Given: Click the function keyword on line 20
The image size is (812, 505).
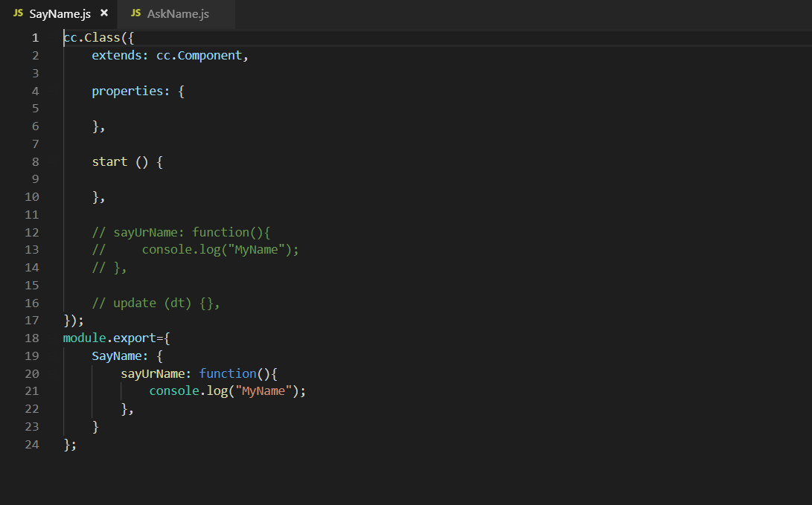Looking at the screenshot, I should (x=228, y=373).
